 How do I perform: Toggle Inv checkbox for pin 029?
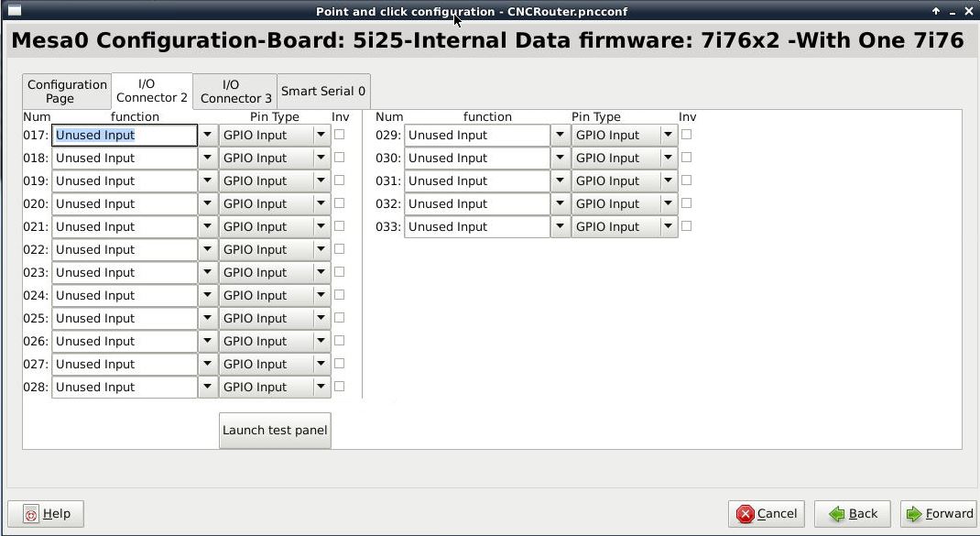[686, 135]
